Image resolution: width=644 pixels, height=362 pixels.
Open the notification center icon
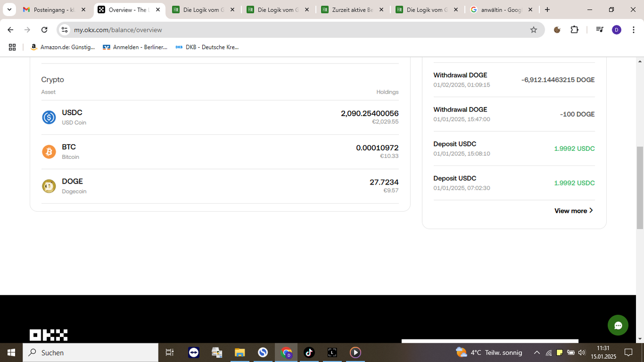coord(628,352)
